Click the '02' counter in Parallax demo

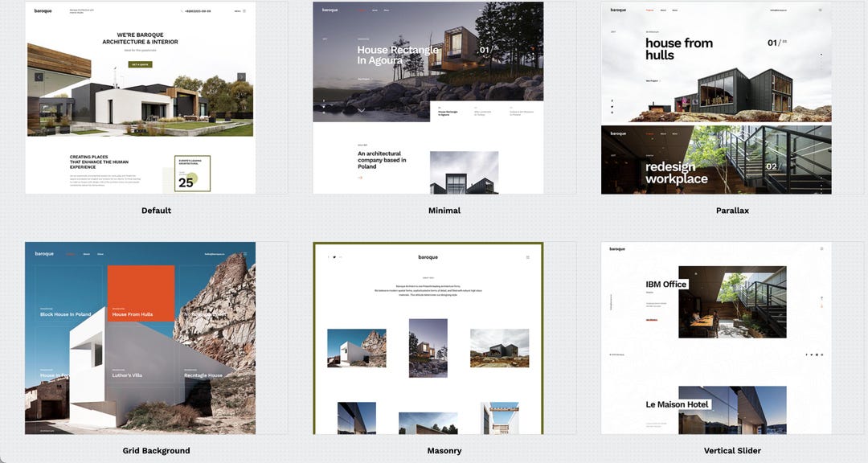pyautogui.click(x=772, y=166)
